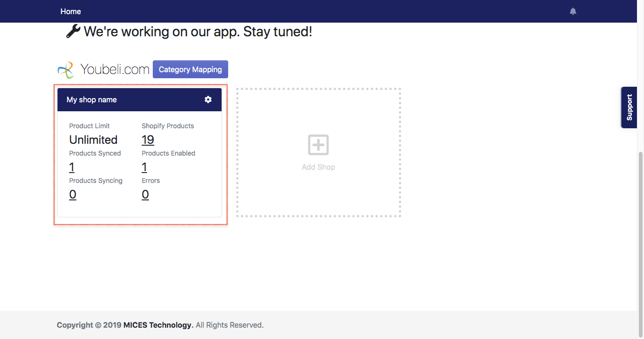Open the 19 Shopify Products link
Viewport: 644px width, 339px height.
(x=148, y=140)
